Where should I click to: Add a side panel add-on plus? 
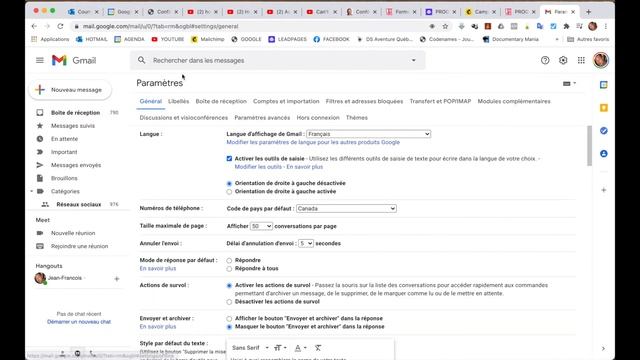point(604,190)
